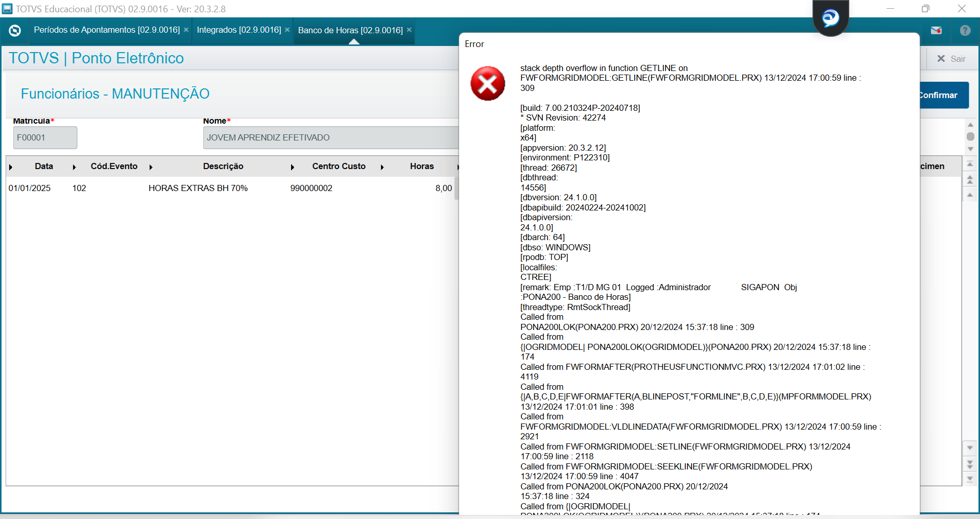Click the sort arrow before the Data column
This screenshot has height=519, width=980.
pyautogui.click(x=11, y=167)
